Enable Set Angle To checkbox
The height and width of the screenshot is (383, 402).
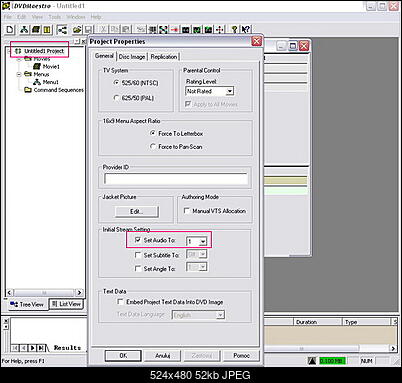tap(138, 268)
